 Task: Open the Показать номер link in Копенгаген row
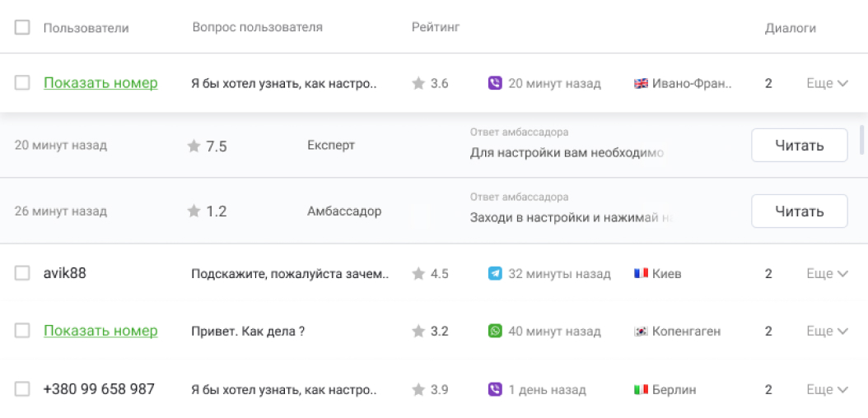click(x=100, y=331)
